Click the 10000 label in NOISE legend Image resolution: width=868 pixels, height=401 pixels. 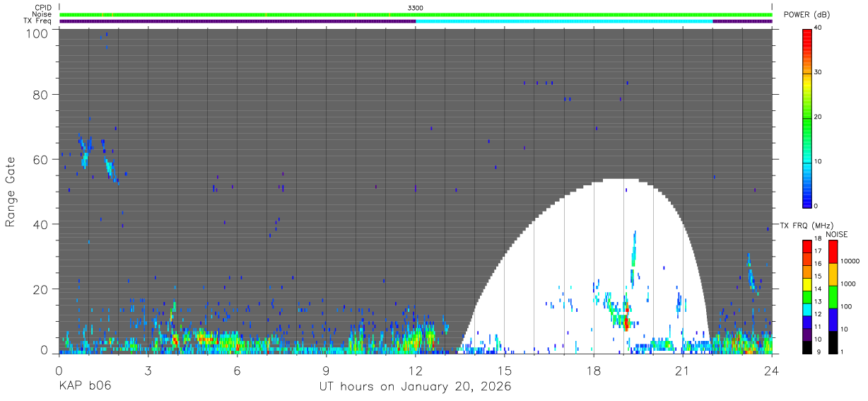pos(850,261)
